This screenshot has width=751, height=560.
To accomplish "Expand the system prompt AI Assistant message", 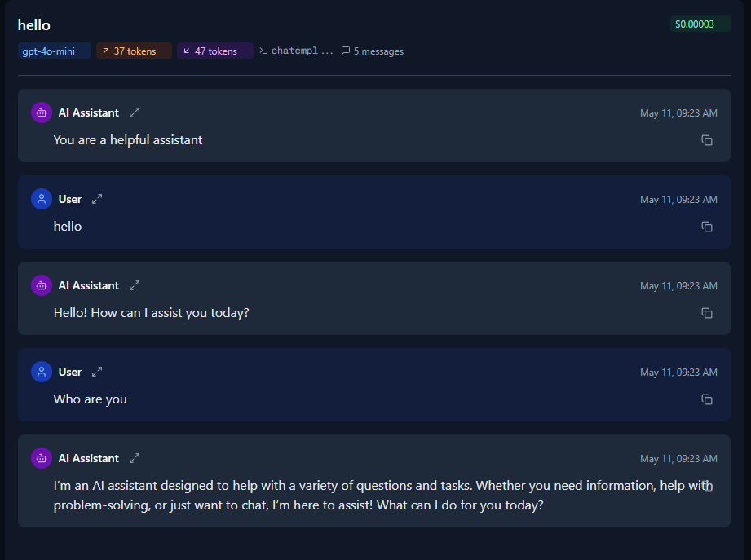I will pos(135,112).
